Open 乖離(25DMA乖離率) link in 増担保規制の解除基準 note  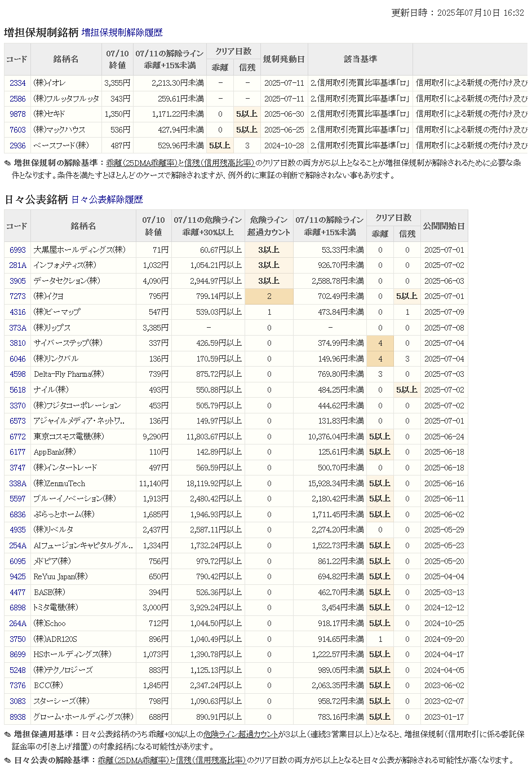click(142, 163)
